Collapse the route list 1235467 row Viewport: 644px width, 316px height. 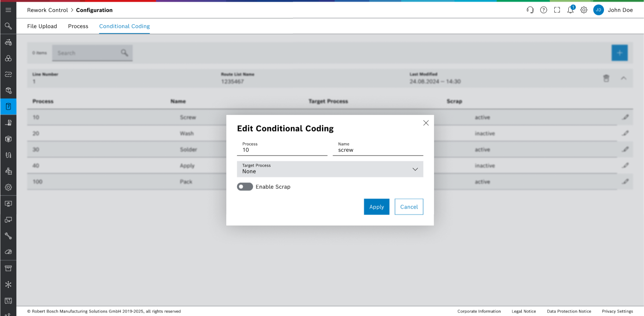pyautogui.click(x=623, y=78)
